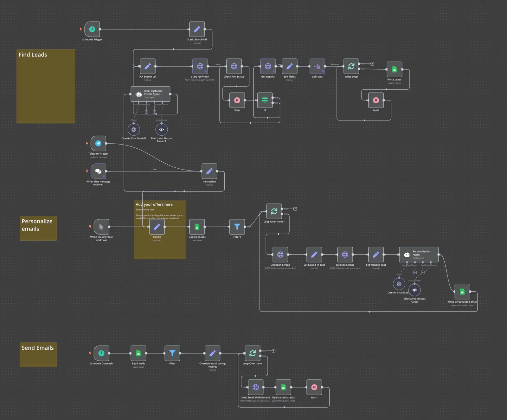Screen dimensions: 507x420
Task: Select the Filter1 node
Action: 237,227
